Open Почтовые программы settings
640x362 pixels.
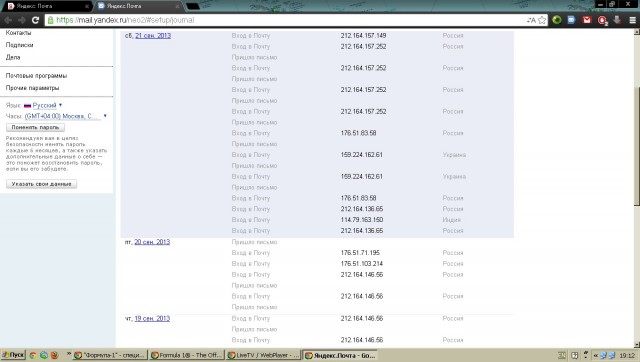pos(36,76)
